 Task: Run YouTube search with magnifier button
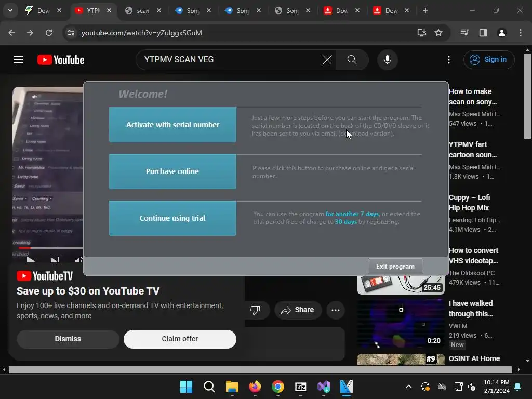pyautogui.click(x=352, y=60)
